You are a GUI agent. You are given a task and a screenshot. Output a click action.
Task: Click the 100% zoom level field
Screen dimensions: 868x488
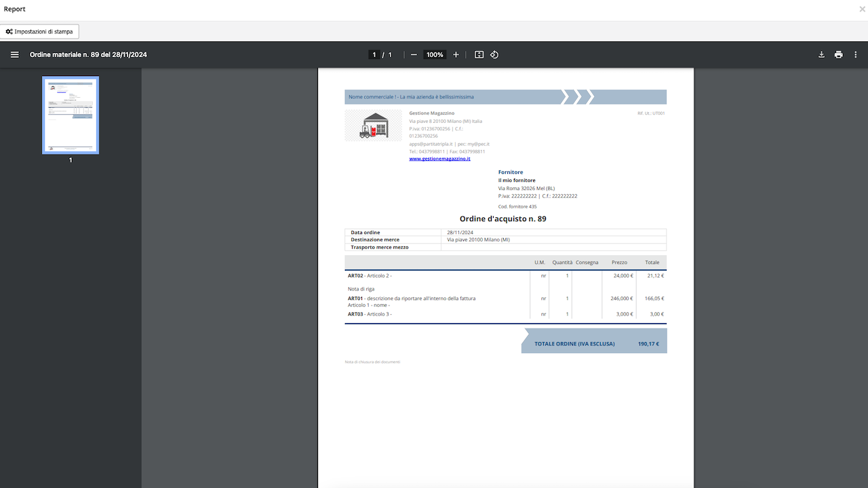point(435,54)
